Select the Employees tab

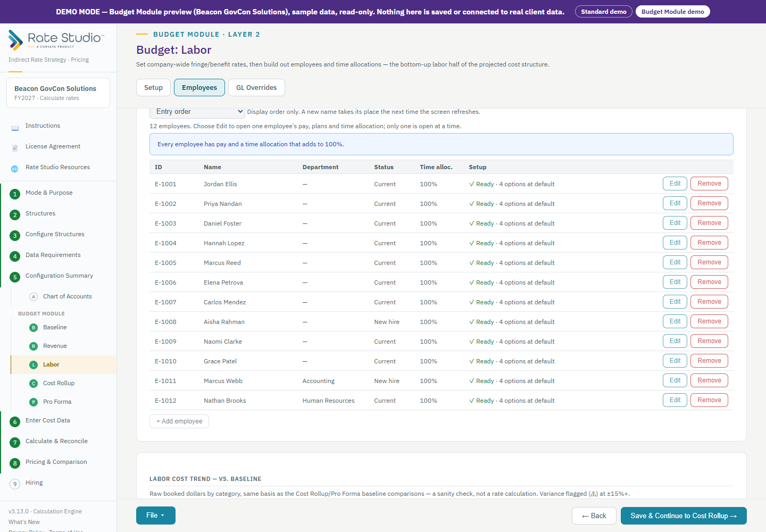coord(199,88)
